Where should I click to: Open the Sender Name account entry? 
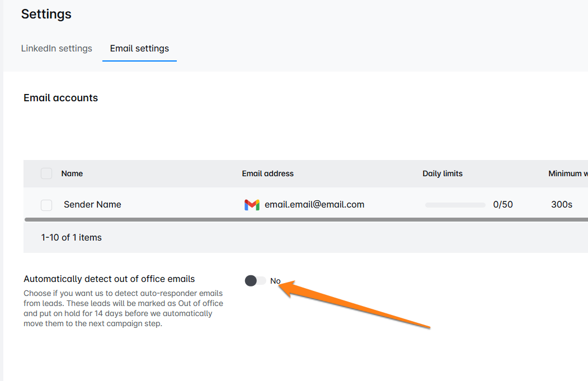[x=92, y=205]
